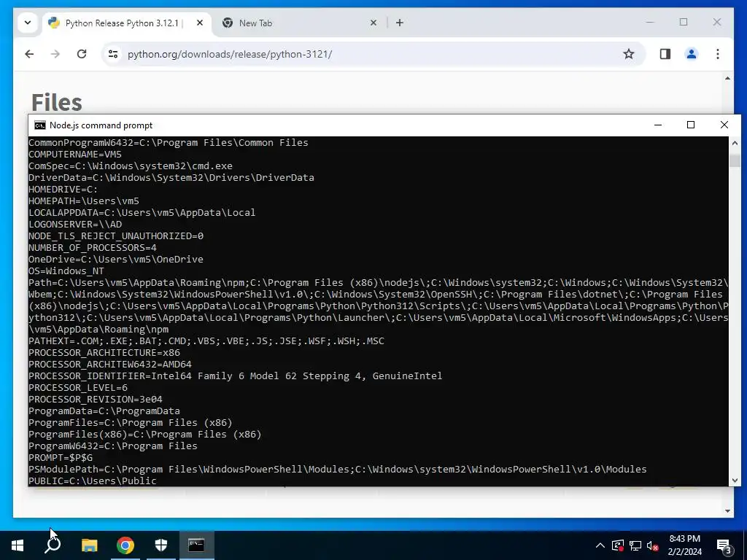Click the PSModulePath line in console
The image size is (747, 560).
tap(338, 469)
